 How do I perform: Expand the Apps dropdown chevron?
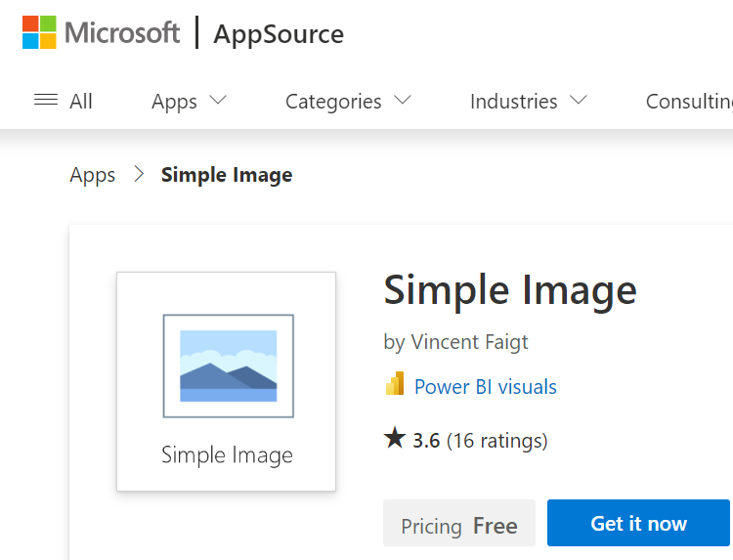[x=217, y=100]
